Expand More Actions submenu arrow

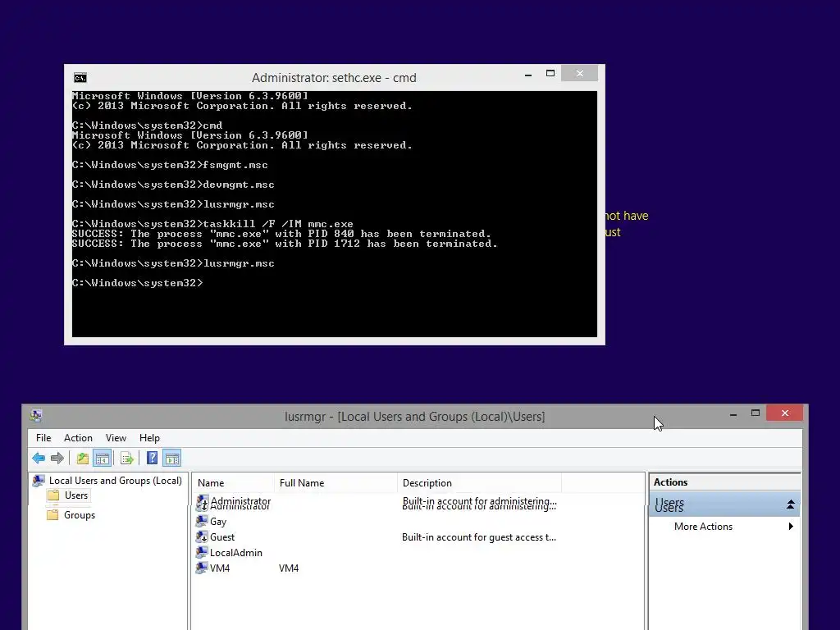(x=791, y=526)
